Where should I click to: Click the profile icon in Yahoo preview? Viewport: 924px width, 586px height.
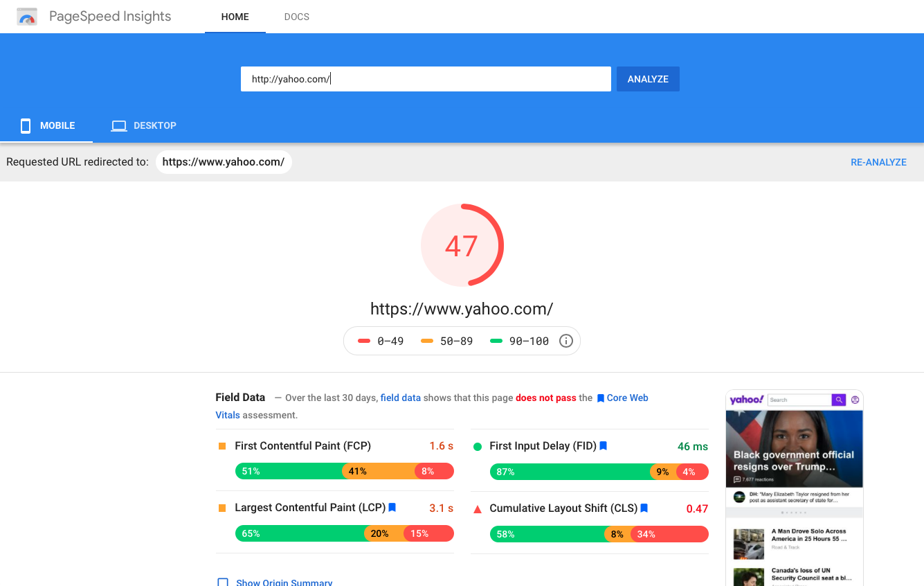(x=855, y=400)
